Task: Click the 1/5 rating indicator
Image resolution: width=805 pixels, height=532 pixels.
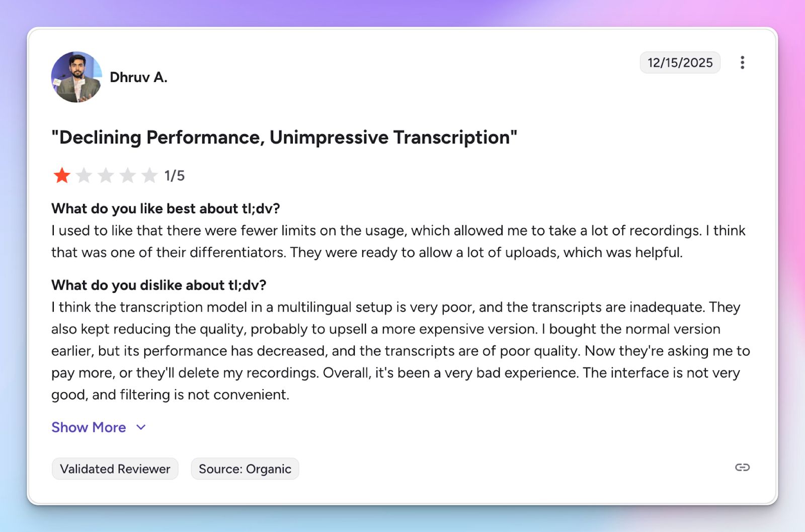Action: pyautogui.click(x=175, y=175)
